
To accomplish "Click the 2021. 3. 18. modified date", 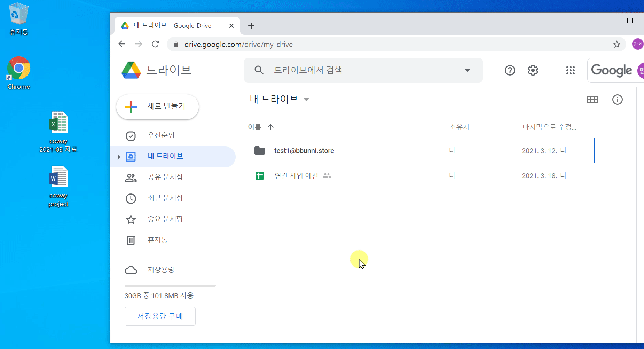I will click(539, 176).
